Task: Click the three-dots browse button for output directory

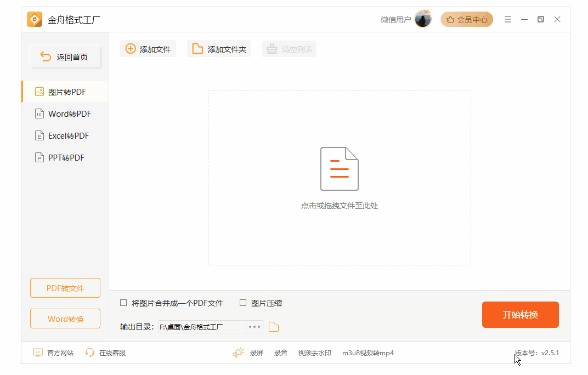Action: (255, 327)
